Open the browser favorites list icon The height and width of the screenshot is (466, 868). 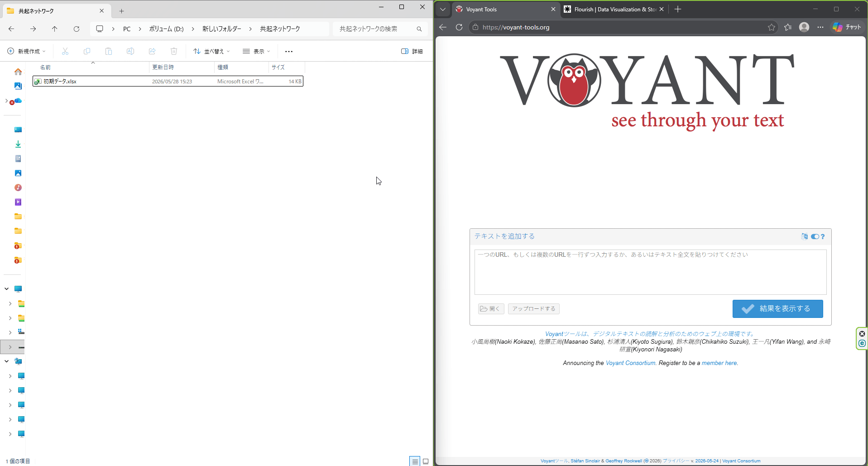click(x=788, y=27)
